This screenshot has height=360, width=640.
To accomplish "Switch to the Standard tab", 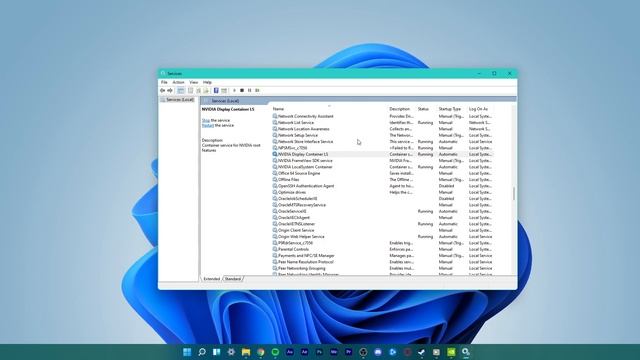I will click(233, 279).
